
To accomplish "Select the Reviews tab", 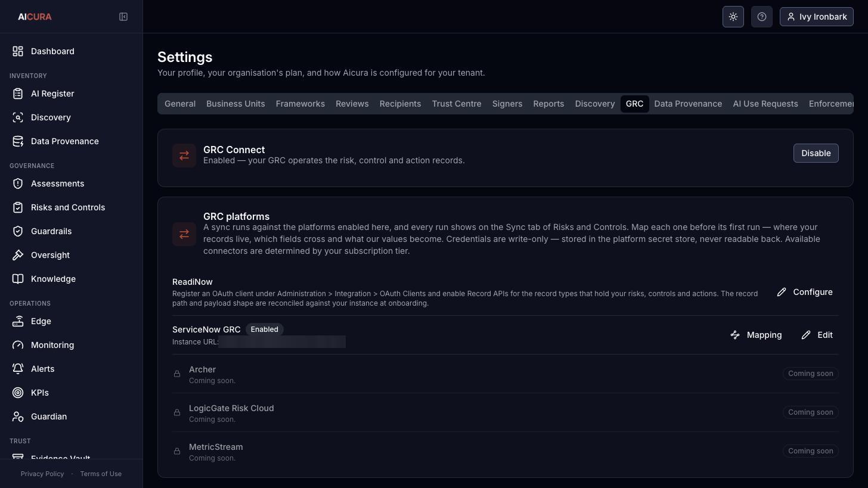I will click(352, 104).
